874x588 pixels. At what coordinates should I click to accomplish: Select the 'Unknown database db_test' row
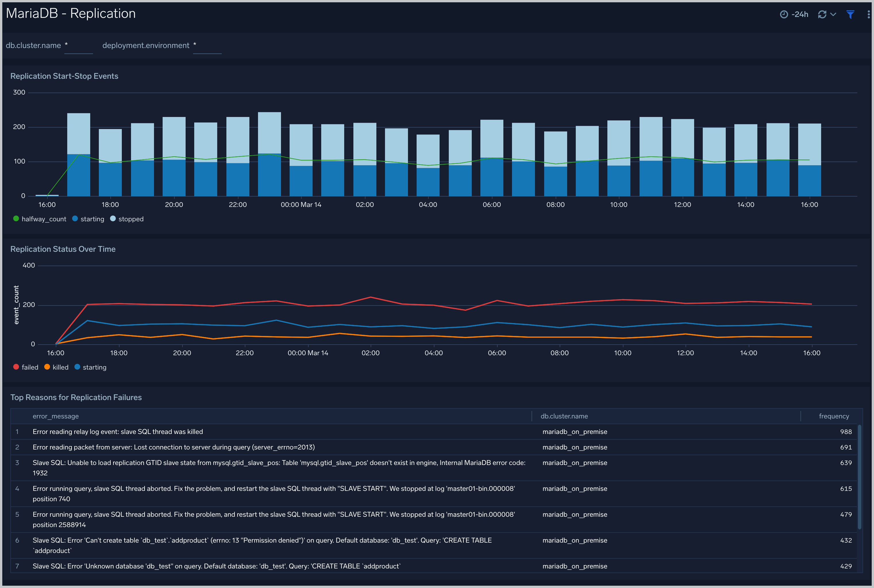tap(434, 566)
